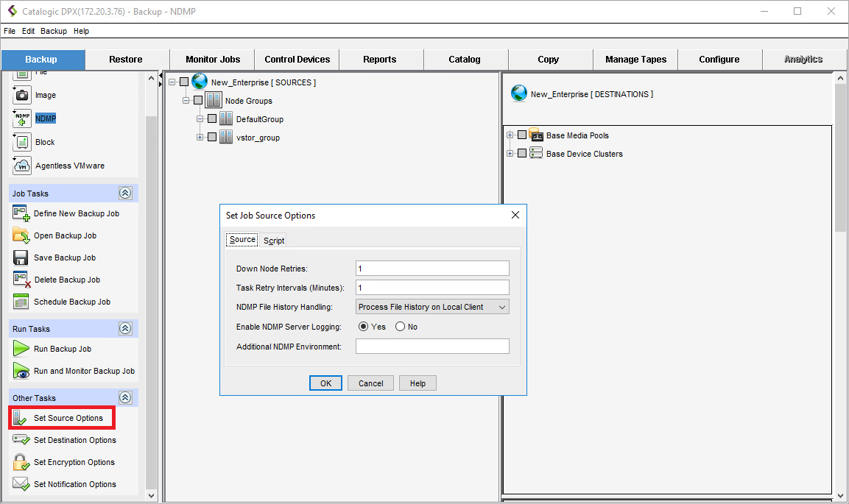Open the Save Backup Job disk icon
The image size is (849, 504).
pyautogui.click(x=21, y=258)
